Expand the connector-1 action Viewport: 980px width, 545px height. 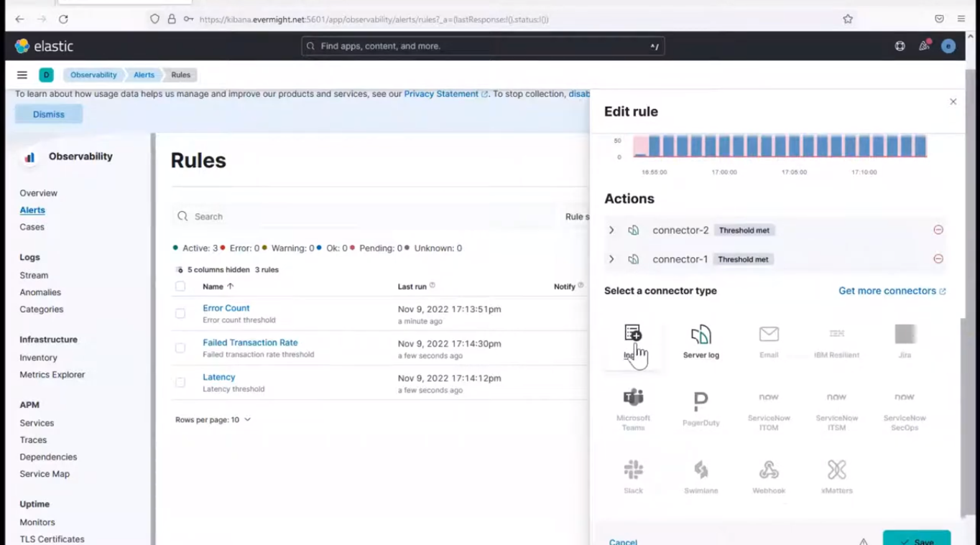(611, 259)
